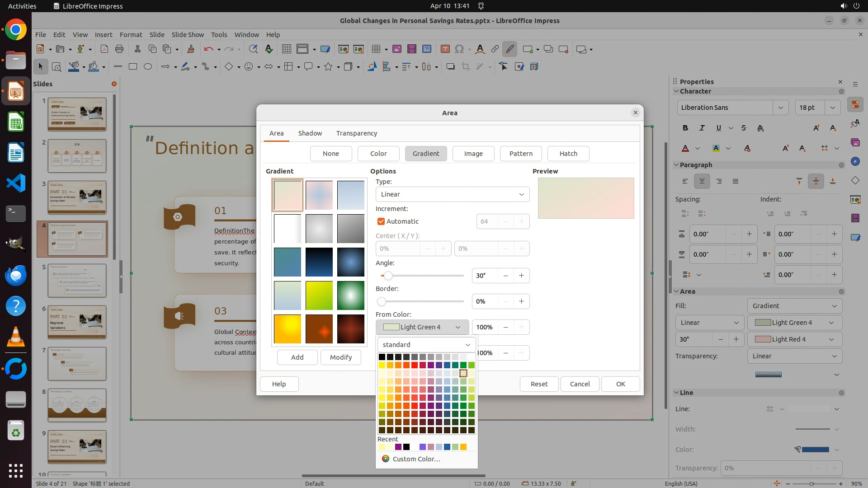
Task: Click the Italic icon in Character panel
Action: point(702,128)
